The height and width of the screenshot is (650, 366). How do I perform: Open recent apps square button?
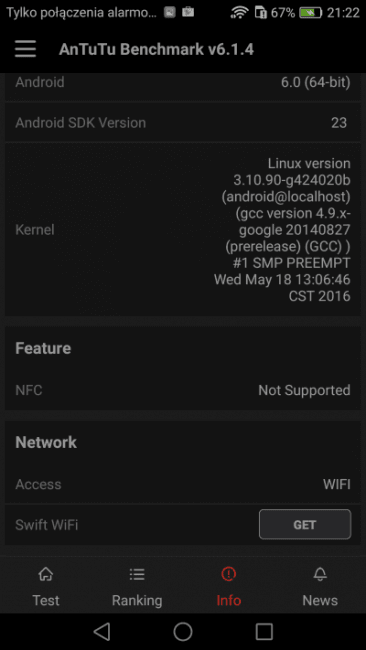(264, 631)
